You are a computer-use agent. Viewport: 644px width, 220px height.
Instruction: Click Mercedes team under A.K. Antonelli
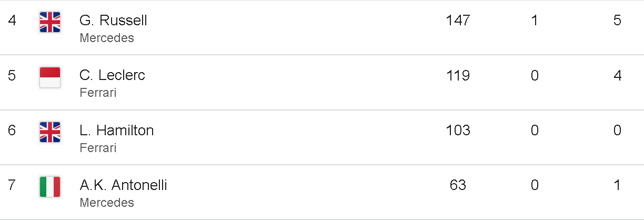point(107,202)
